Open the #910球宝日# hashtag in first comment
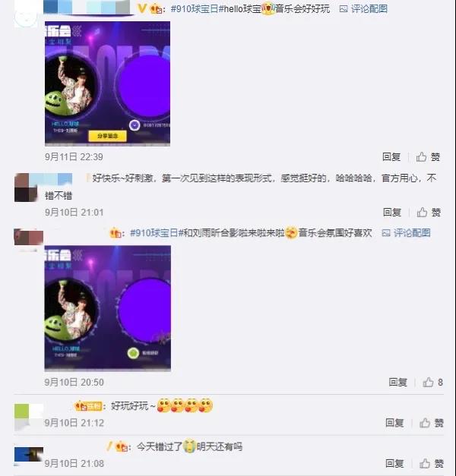 195,9
